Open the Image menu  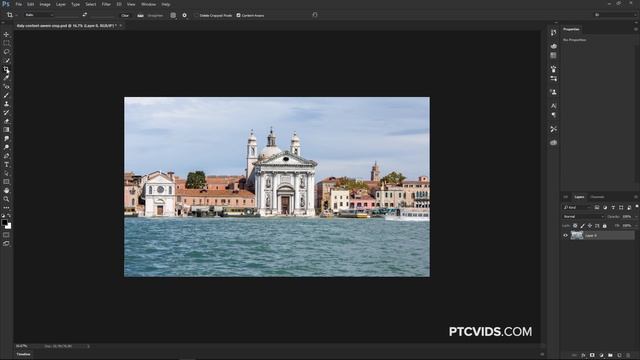[x=45, y=4]
